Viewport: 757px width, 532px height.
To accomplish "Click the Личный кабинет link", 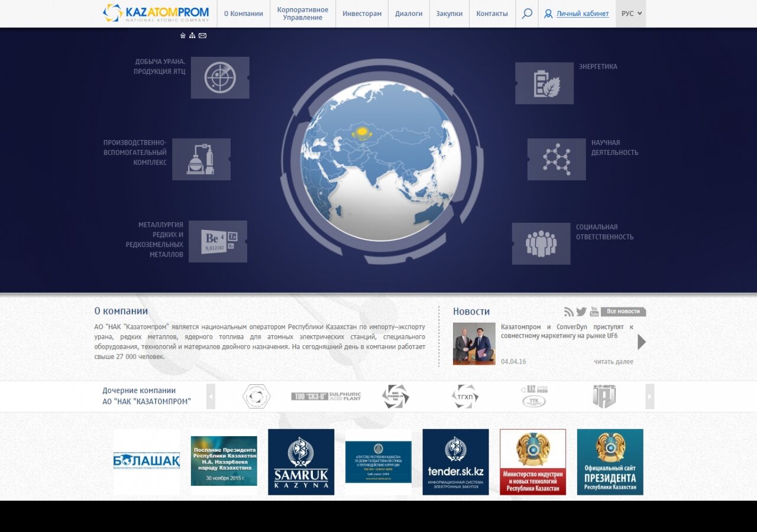I will pyautogui.click(x=583, y=14).
